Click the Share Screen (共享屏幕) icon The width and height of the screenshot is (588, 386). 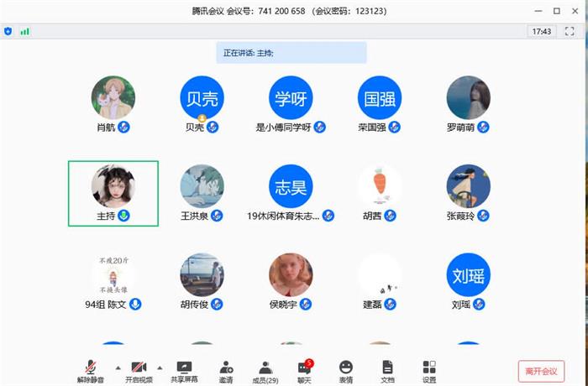(184, 368)
